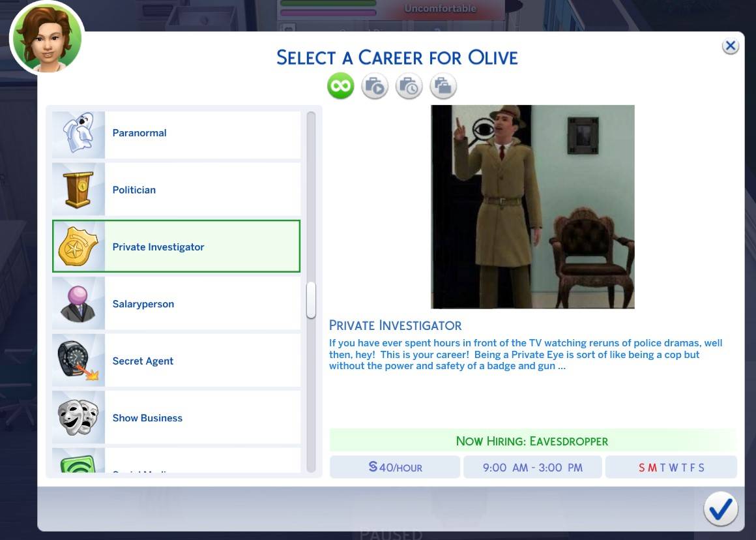This screenshot has width=756, height=540.
Task: Select the Secret Agent spy icon
Action: (78, 360)
